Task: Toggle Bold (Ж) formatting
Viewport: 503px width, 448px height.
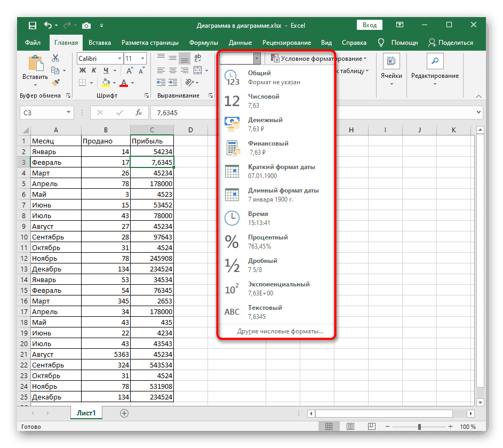Action: tap(83, 70)
